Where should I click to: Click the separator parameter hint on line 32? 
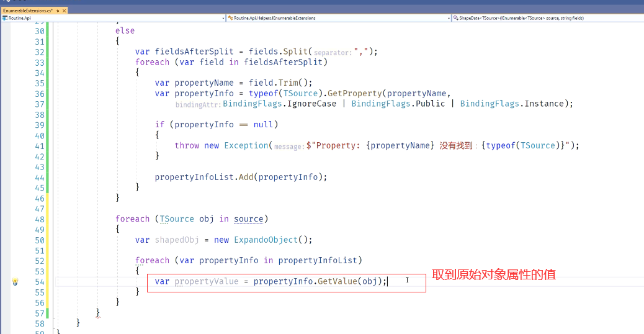click(x=333, y=53)
